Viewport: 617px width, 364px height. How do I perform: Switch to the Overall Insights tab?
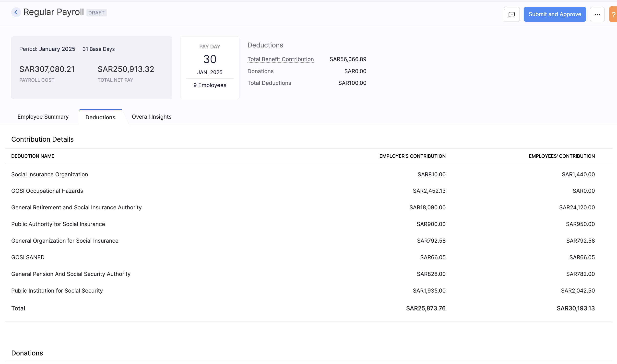151,117
